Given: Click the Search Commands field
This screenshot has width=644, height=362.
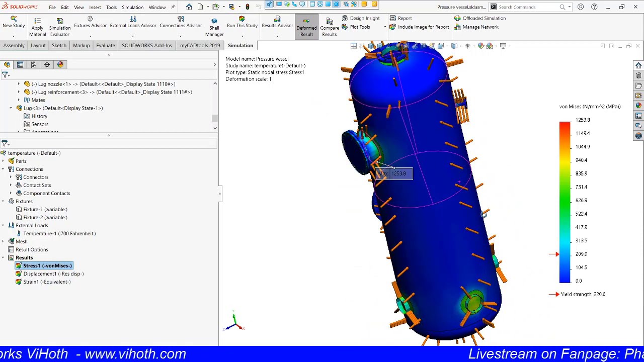Looking at the screenshot, I should pyautogui.click(x=528, y=7).
